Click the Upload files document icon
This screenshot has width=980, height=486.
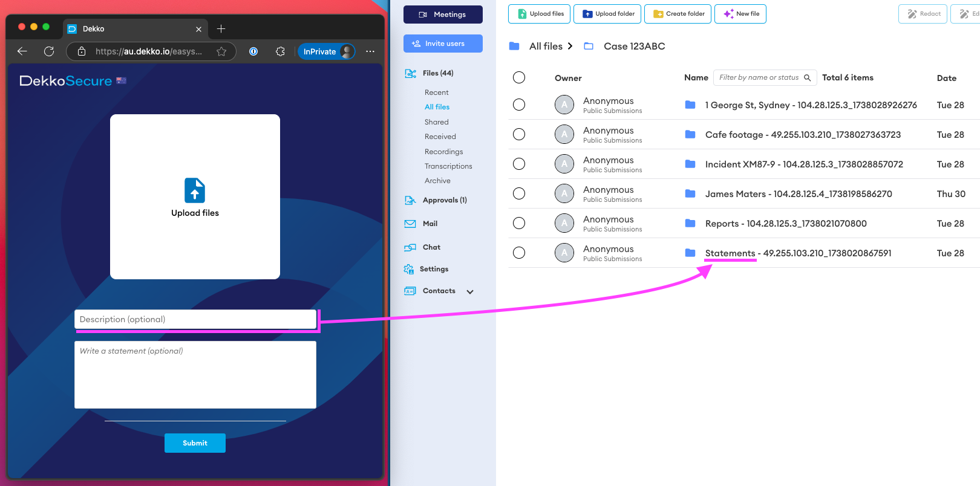[x=195, y=190]
